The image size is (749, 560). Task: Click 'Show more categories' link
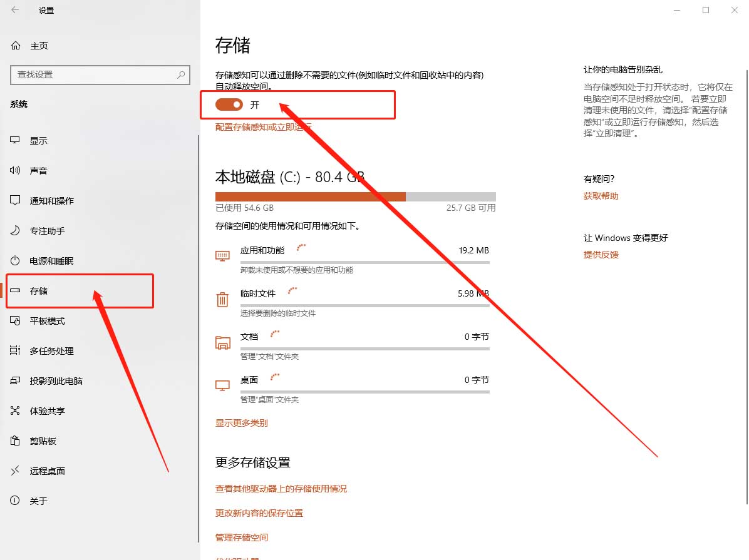pos(241,423)
